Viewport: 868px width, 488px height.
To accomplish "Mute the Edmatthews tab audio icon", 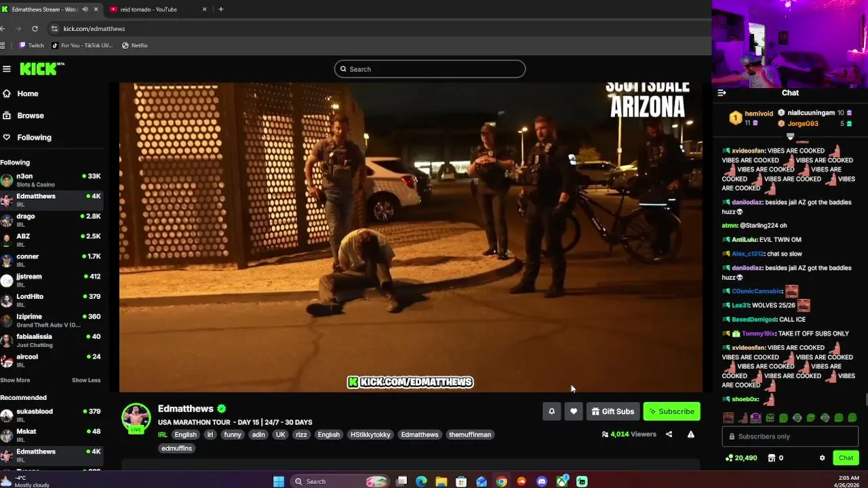I will 85,9.
